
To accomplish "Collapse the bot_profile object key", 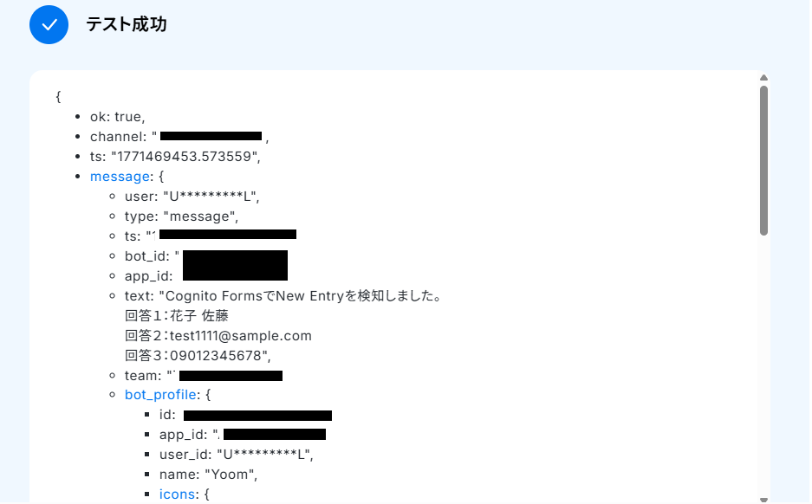I will pyautogui.click(x=160, y=395).
